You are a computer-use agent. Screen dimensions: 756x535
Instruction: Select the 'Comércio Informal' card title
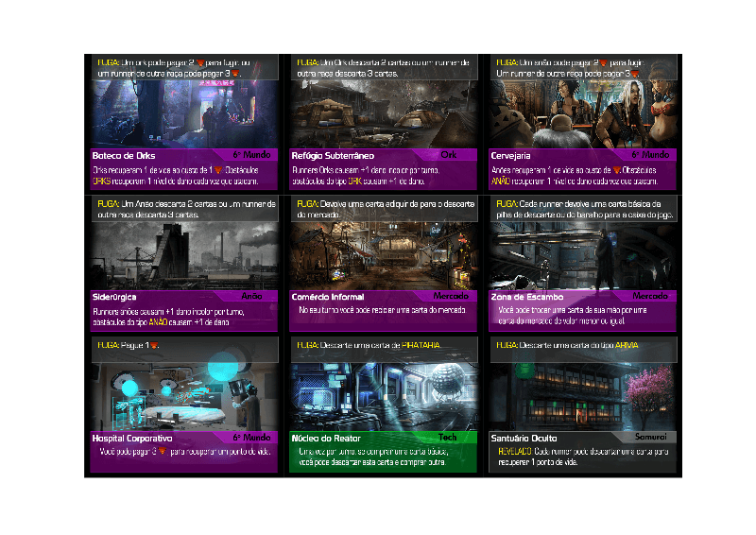pos(328,297)
